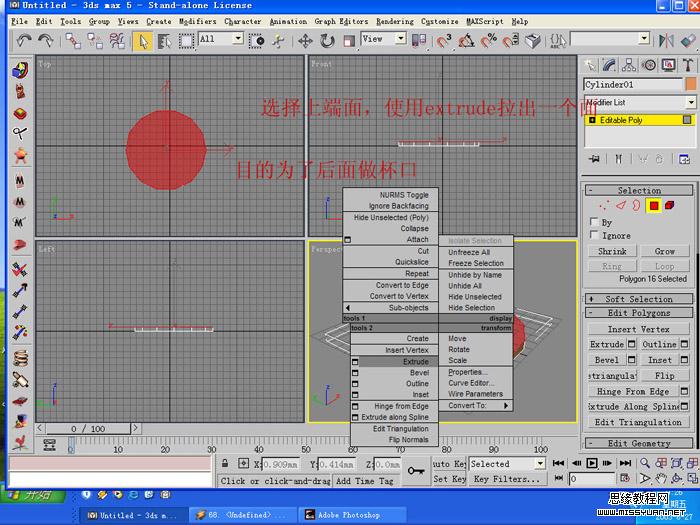Expand Convert To submenu in quad menu

pos(476,405)
